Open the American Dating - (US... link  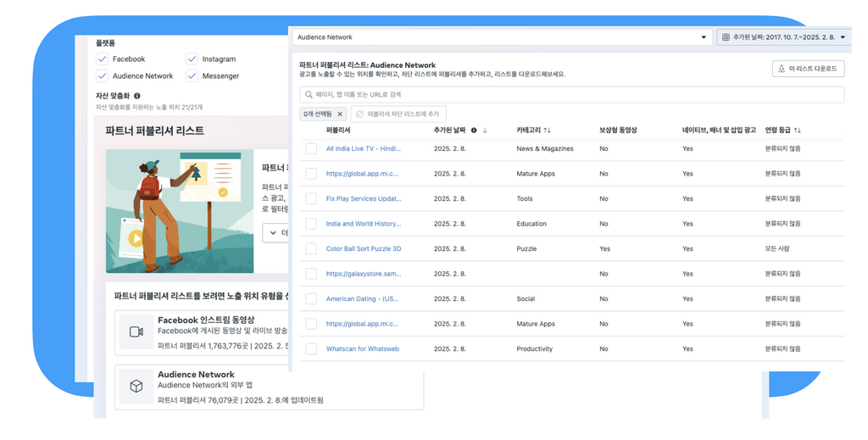pos(363,299)
